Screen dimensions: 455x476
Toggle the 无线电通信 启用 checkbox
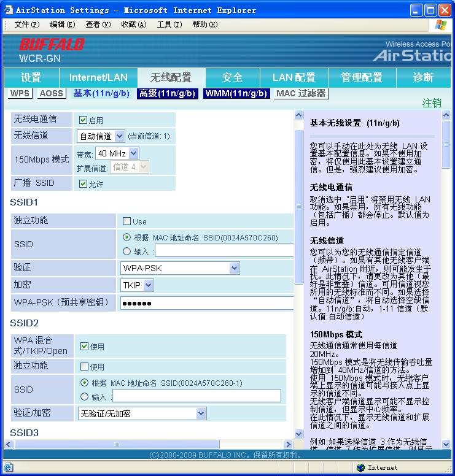click(x=84, y=120)
